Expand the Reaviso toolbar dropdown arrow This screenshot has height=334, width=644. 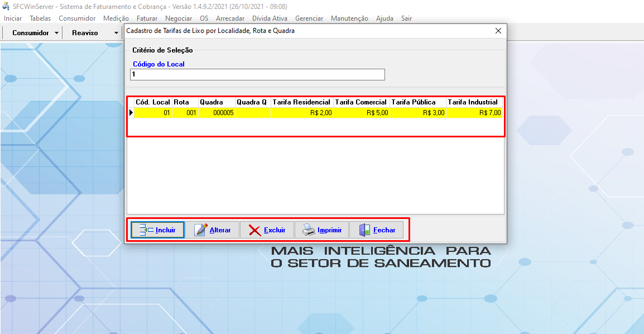tap(116, 33)
